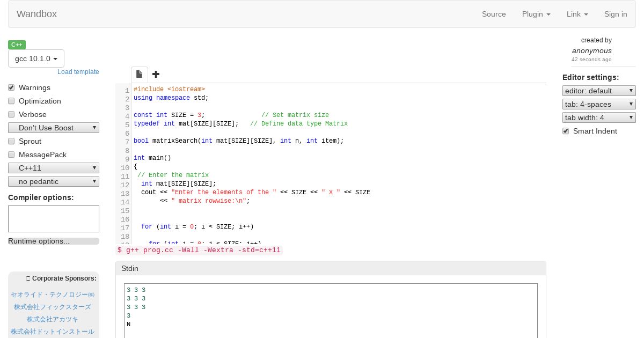Toggle the Smart Indent checkbox
644x338 pixels.
(566, 131)
